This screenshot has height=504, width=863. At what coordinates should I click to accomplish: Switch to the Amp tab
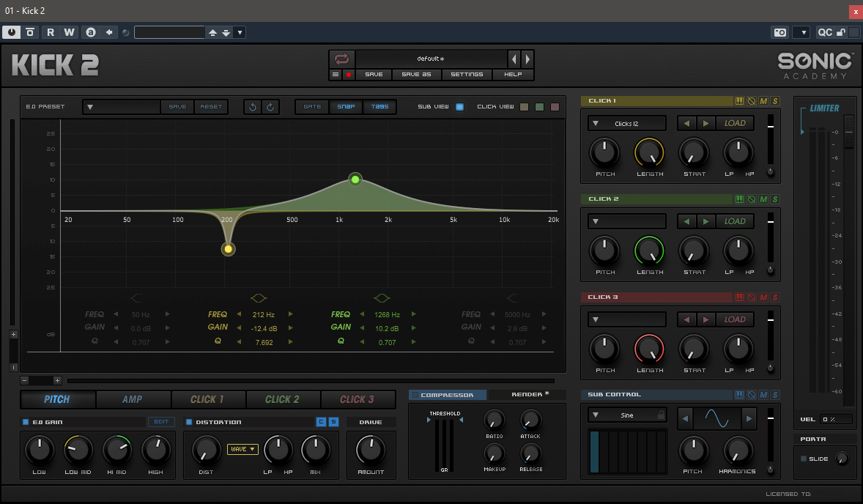tap(133, 399)
